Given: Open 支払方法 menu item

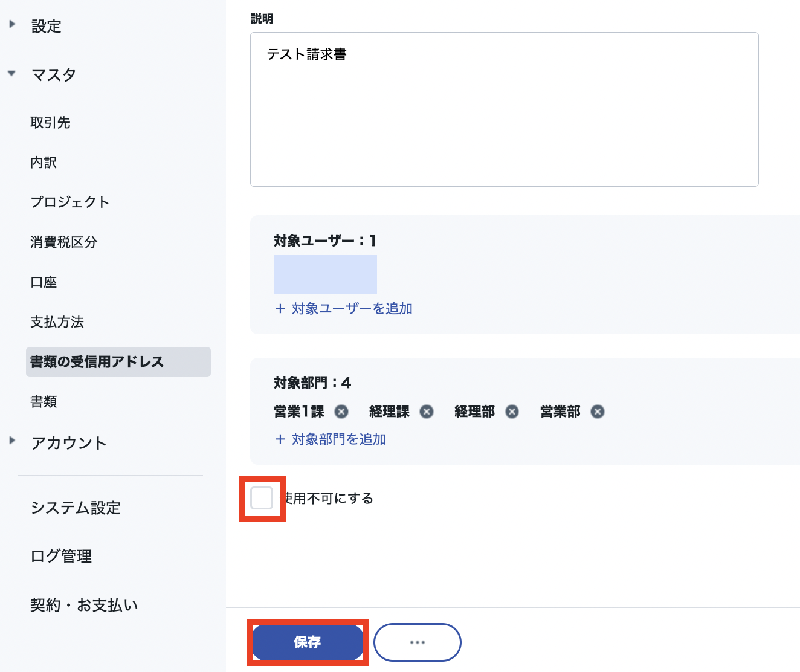Looking at the screenshot, I should point(57,322).
